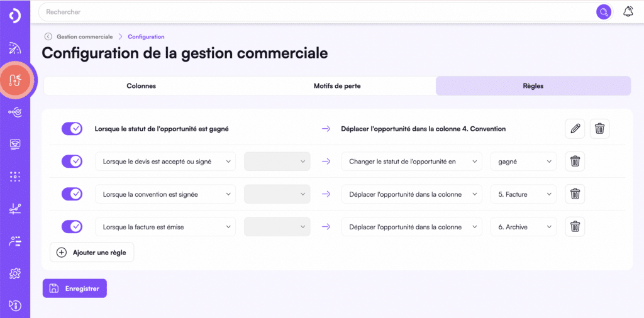Open the dotted grid icon in sidebar
This screenshot has width=644, height=318.
[x=15, y=177]
